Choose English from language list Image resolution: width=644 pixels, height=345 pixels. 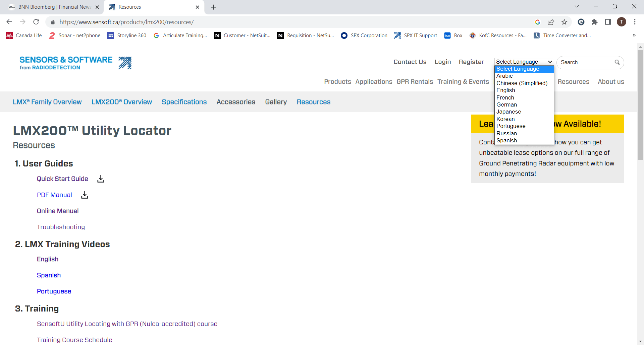tap(524, 90)
